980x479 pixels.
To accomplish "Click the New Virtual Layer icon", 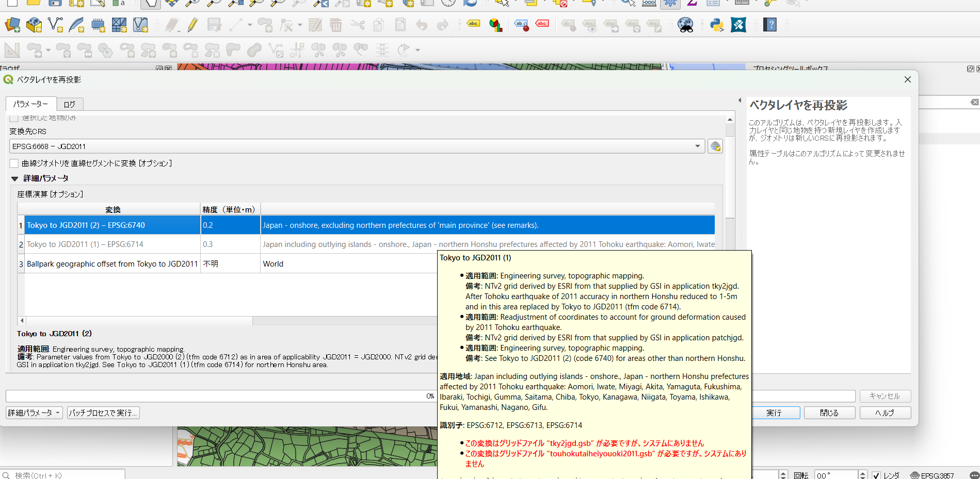I will pyautogui.click(x=140, y=25).
